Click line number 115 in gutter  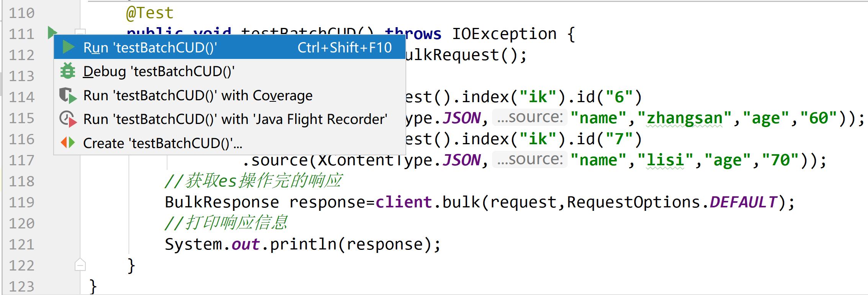[x=22, y=118]
